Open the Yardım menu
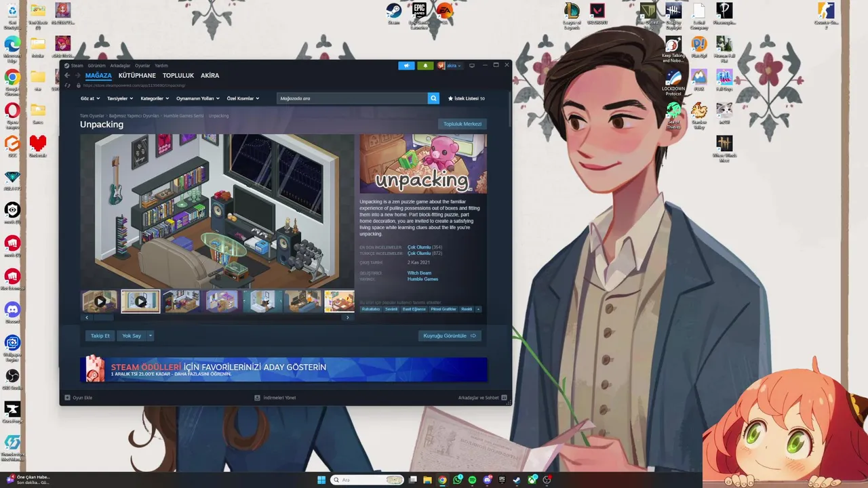Image resolution: width=868 pixels, height=488 pixels. 161,66
